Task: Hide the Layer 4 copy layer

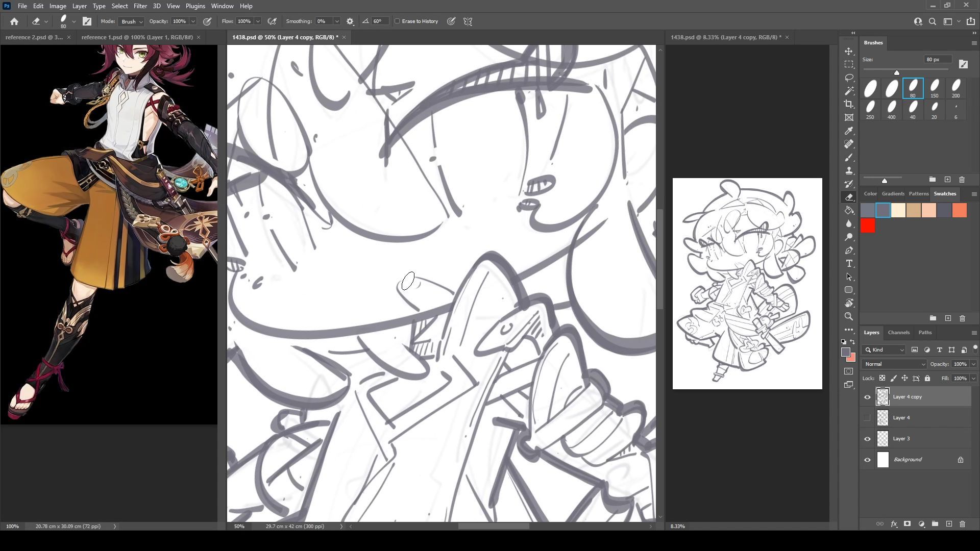Action: pos(867,397)
